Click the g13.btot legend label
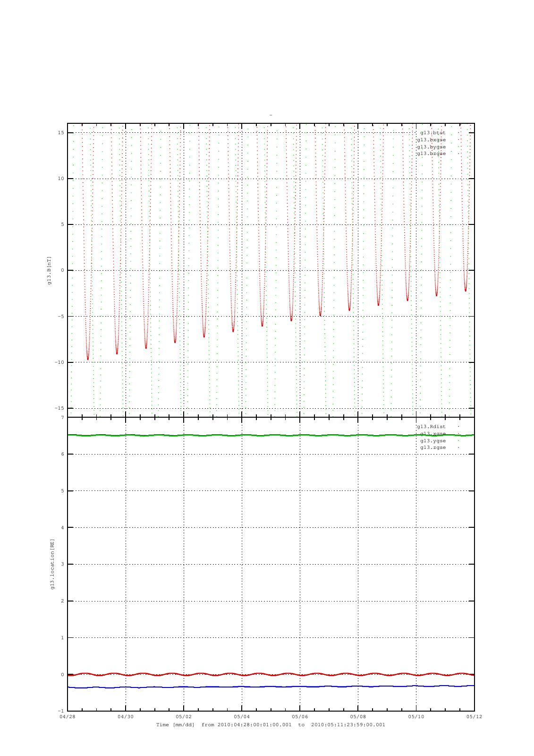This screenshot has width=534, height=756. [x=432, y=133]
